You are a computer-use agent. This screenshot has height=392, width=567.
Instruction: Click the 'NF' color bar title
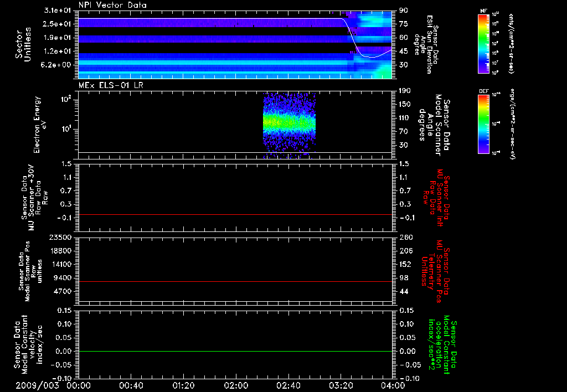tap(484, 11)
